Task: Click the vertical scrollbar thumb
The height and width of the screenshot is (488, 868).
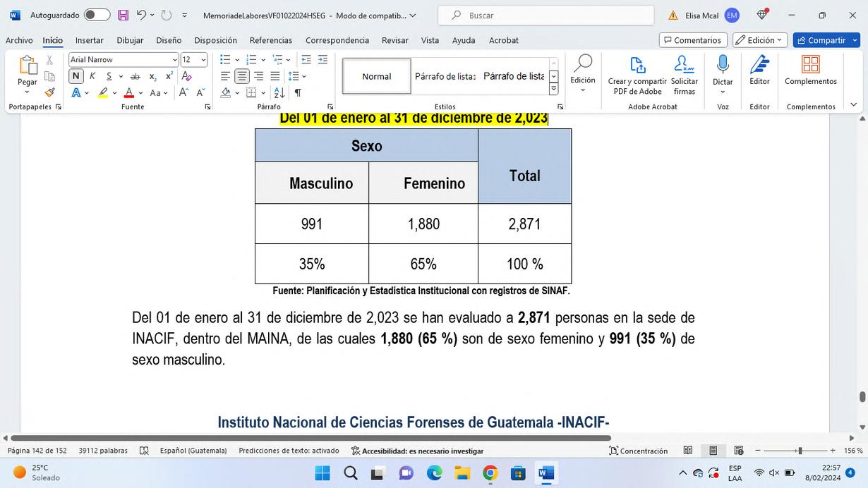Action: [x=862, y=397]
